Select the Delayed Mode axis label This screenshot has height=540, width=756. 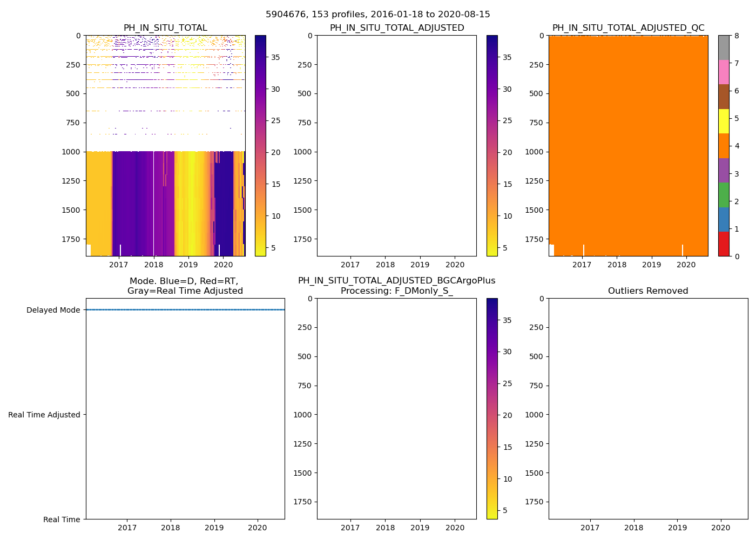point(53,310)
